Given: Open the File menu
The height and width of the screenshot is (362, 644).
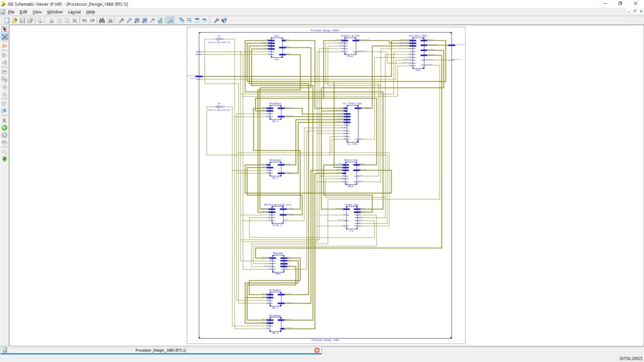Looking at the screenshot, I should point(11,12).
